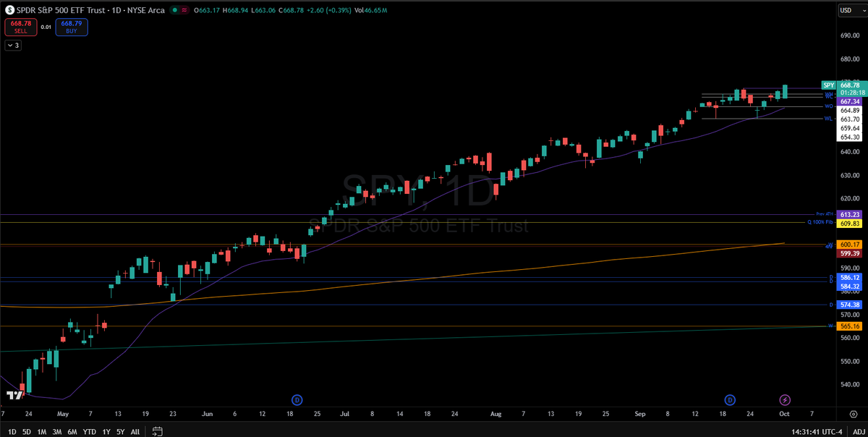Click the WO level label
Viewport: 868px width, 437px height.
pos(829,106)
